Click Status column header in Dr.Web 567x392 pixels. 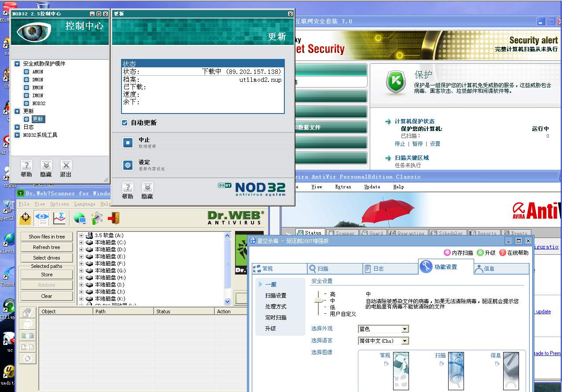pos(184,311)
